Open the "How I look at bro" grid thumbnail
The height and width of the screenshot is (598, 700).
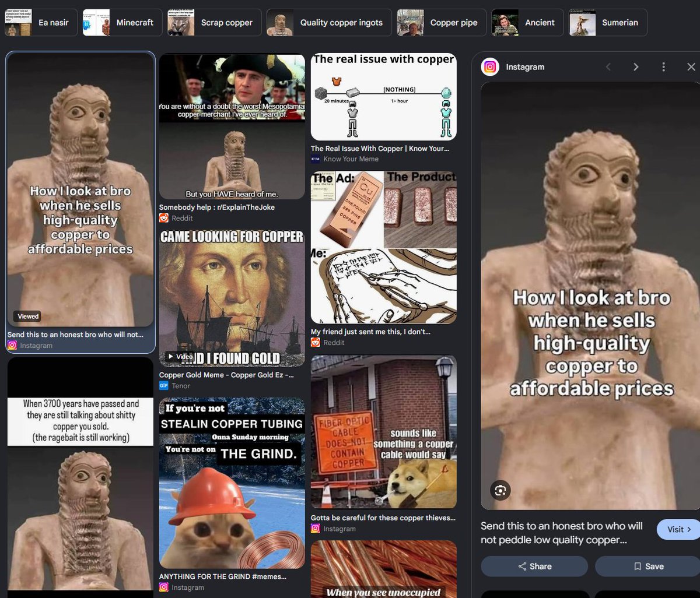click(x=80, y=190)
